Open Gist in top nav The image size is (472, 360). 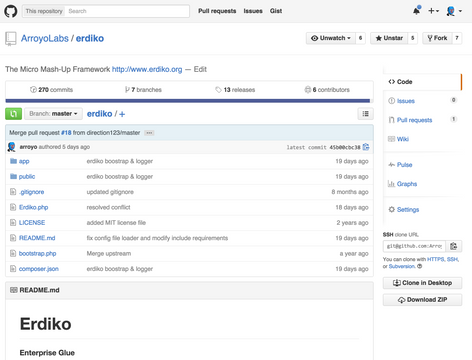click(276, 11)
